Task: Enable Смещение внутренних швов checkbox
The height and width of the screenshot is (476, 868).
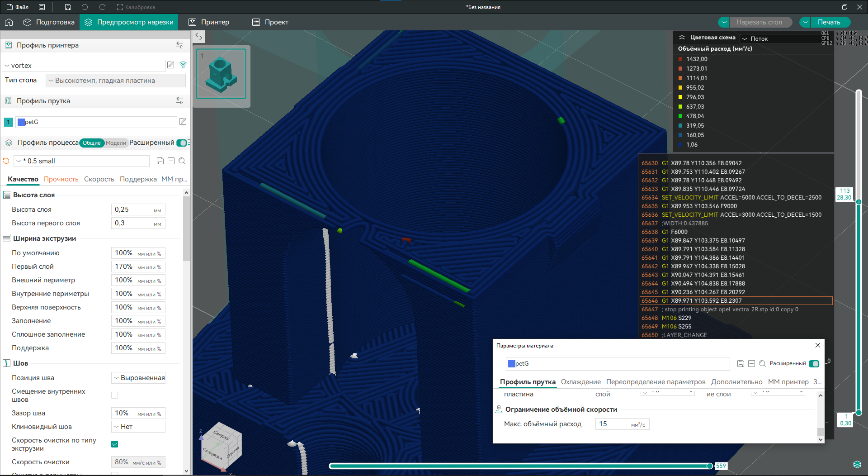Action: (x=115, y=395)
